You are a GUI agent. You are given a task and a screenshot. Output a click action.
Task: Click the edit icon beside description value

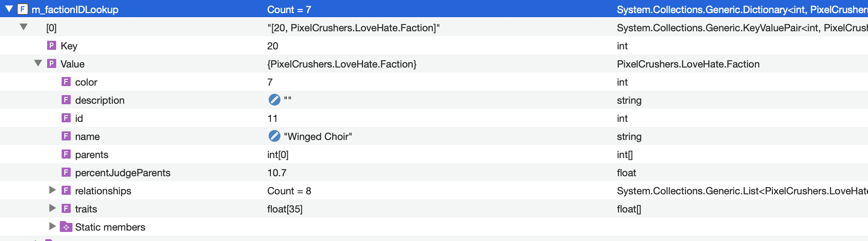click(x=275, y=100)
